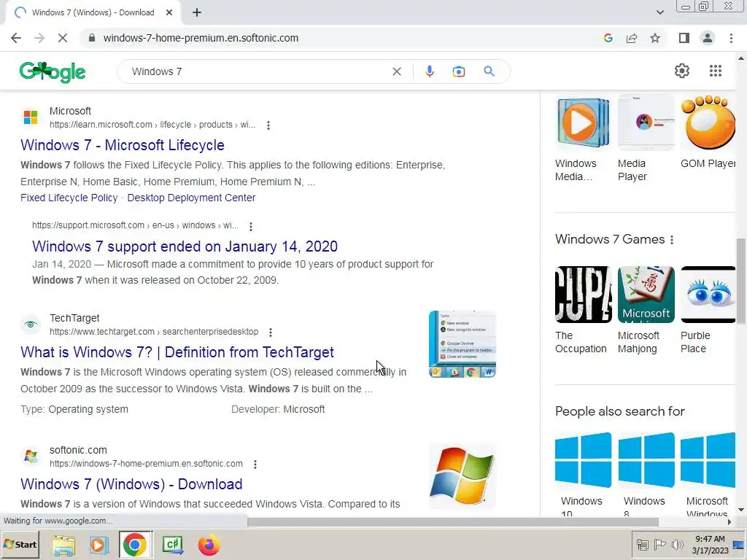Open What is Windows 7 TechTarget link
This screenshot has width=747, height=560.
[177, 352]
